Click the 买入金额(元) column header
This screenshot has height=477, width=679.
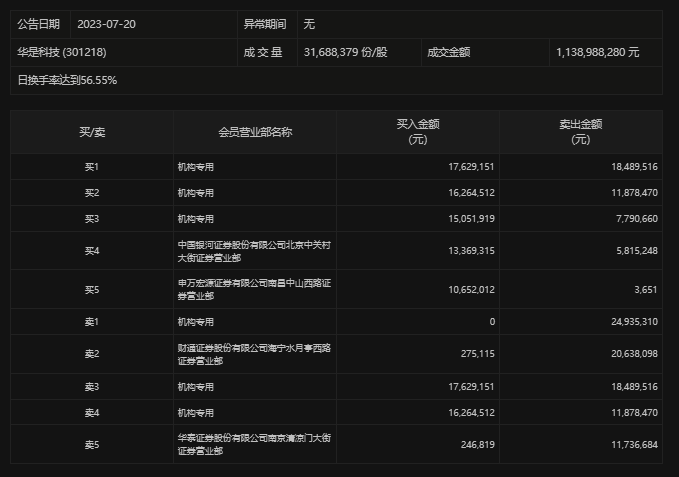click(x=418, y=132)
